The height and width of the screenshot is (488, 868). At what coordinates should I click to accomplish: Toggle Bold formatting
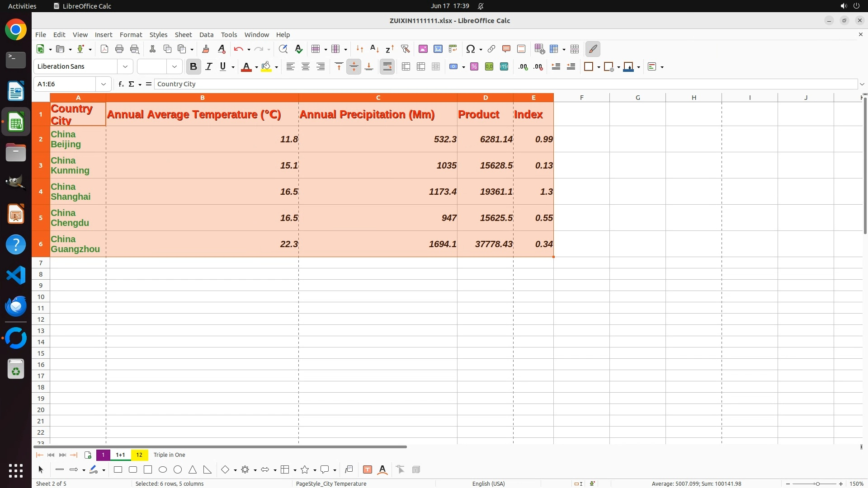(x=193, y=66)
